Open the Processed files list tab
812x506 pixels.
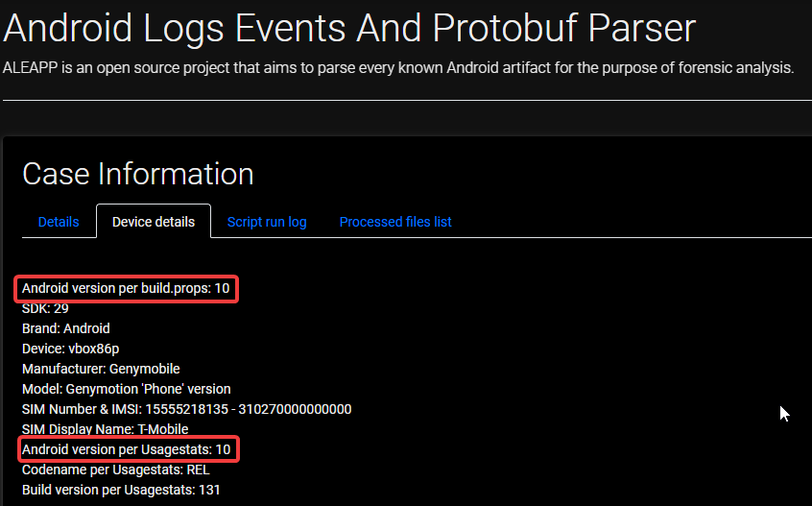coord(395,222)
